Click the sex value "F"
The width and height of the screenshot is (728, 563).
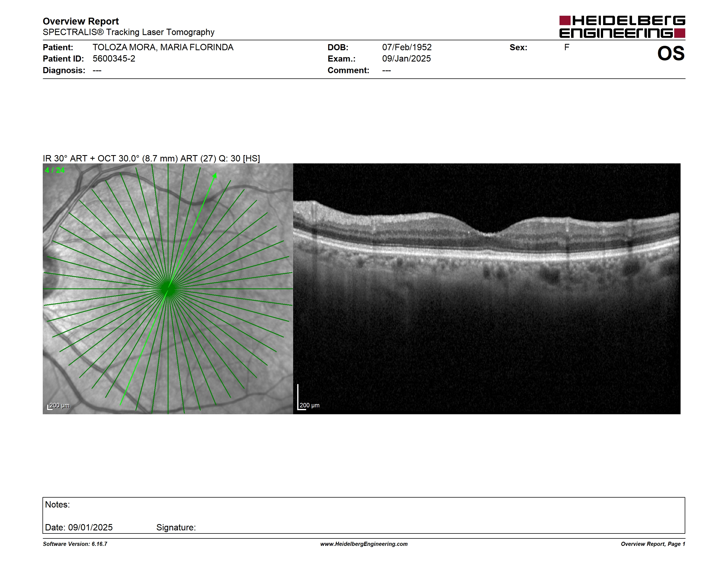coord(567,47)
